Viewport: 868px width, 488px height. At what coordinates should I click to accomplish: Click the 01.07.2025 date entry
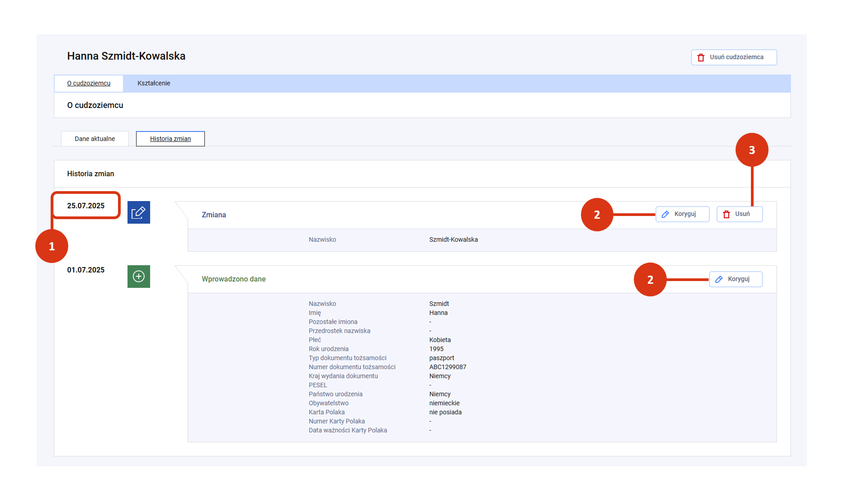pyautogui.click(x=86, y=270)
